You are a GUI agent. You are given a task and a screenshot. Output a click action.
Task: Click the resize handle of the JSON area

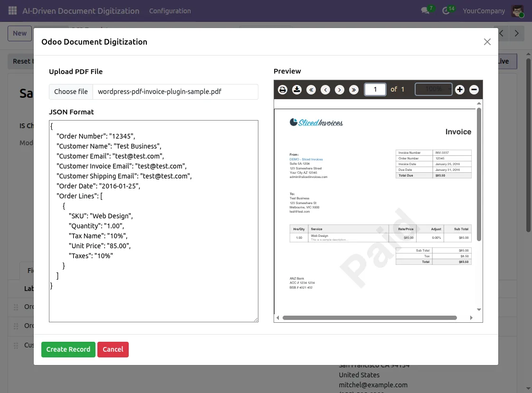[256, 319]
